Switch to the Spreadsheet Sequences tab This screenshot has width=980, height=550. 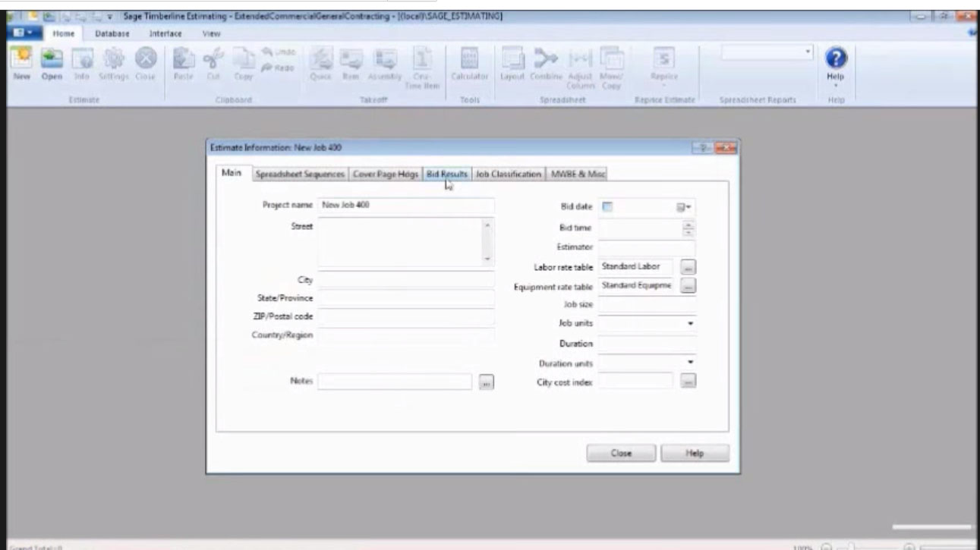point(300,174)
